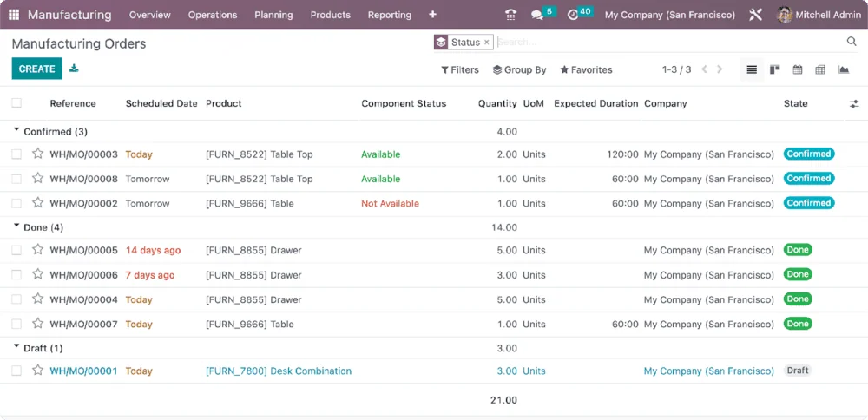Star the WH/MO/00003 order as favorite
This screenshot has width=868, height=420.
tap(38, 154)
